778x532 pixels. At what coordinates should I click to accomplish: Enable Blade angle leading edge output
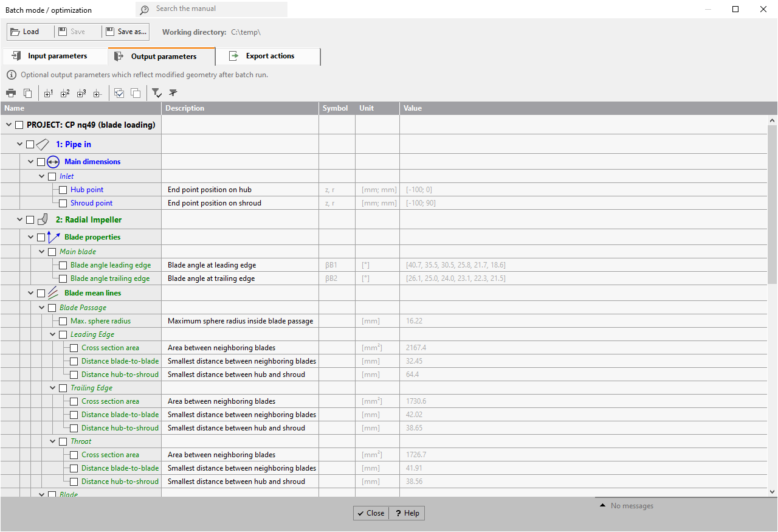click(63, 265)
